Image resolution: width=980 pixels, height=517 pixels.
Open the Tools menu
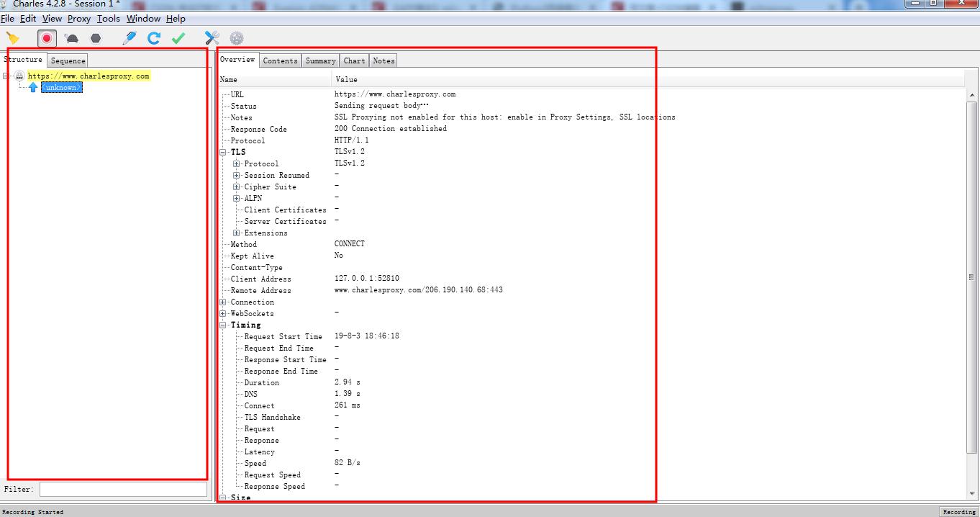point(109,19)
